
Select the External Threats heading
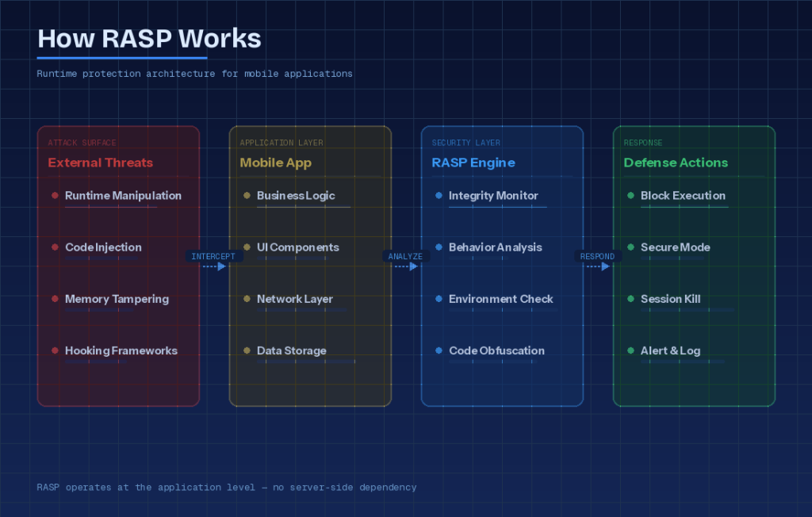(100, 163)
